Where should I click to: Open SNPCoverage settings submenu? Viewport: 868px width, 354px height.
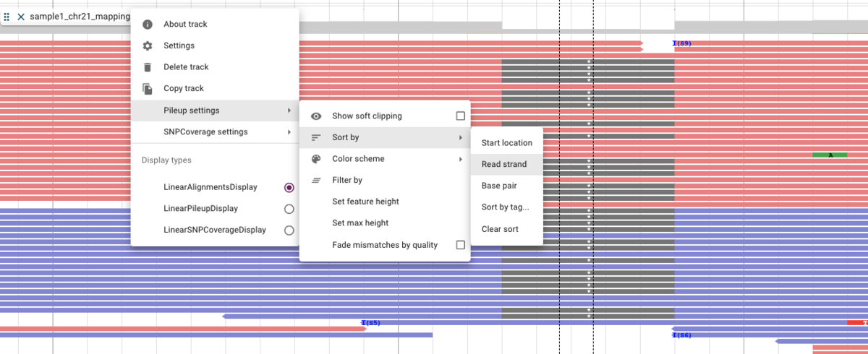215,132
